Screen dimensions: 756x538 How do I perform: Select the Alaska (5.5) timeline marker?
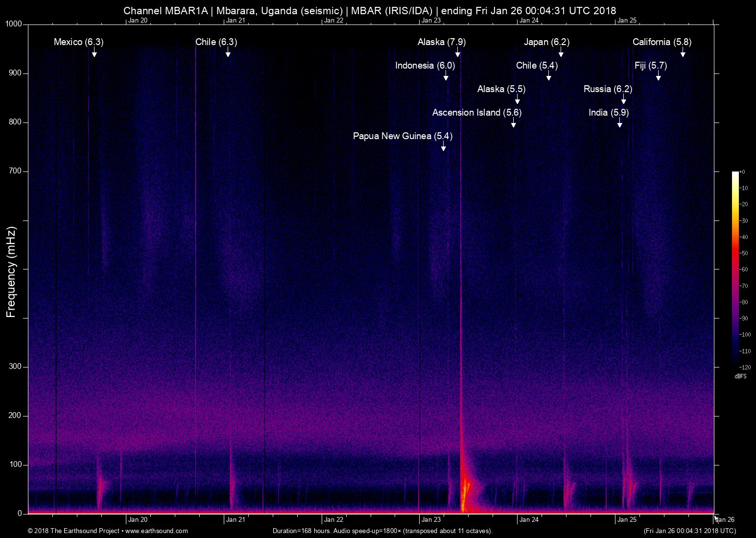[x=501, y=89]
